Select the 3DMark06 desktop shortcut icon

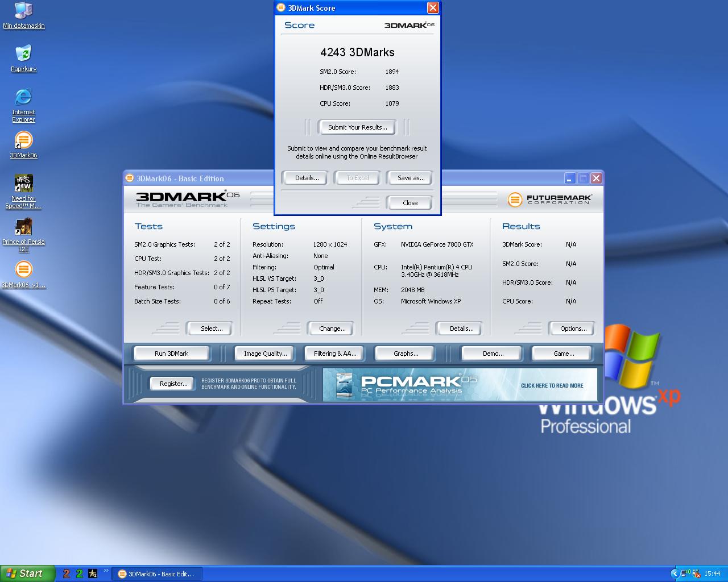(x=23, y=145)
